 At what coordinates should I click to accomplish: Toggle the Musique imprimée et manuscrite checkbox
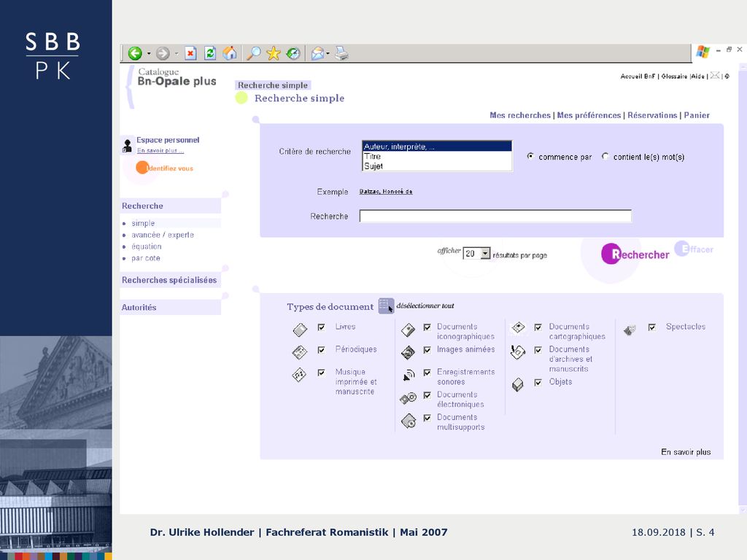click(x=322, y=373)
